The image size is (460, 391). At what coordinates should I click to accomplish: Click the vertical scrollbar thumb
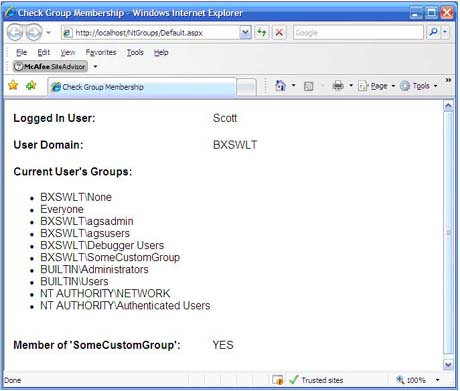(448, 233)
